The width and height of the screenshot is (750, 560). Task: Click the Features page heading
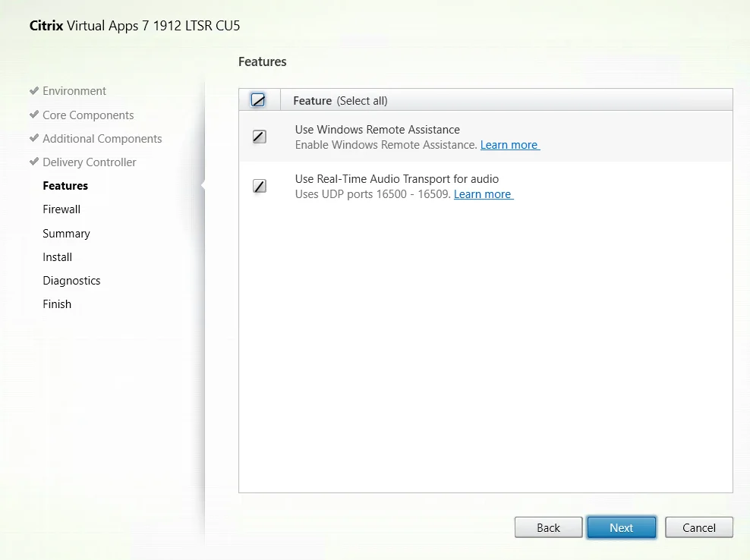coord(263,61)
